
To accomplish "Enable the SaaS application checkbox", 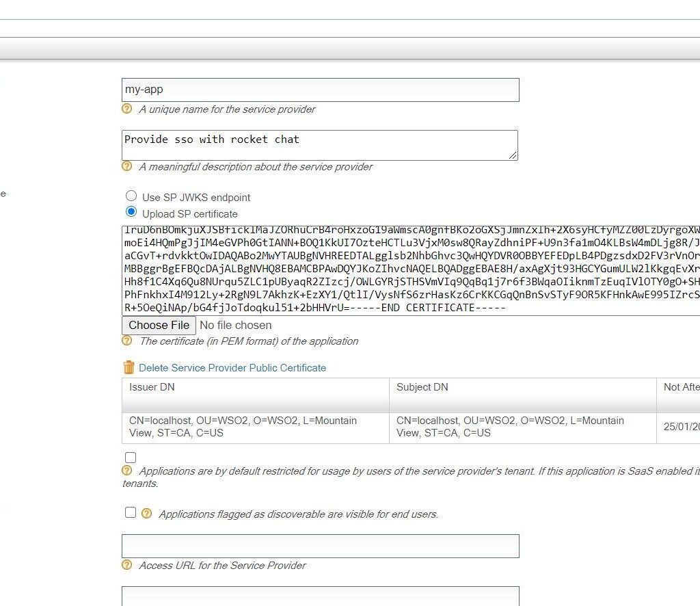I will click(131, 457).
